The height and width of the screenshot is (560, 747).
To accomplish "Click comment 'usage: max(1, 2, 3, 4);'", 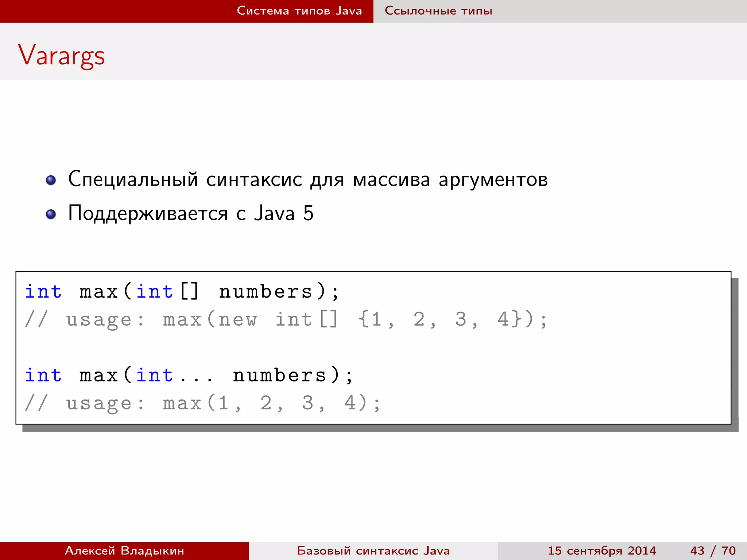I will 203,403.
